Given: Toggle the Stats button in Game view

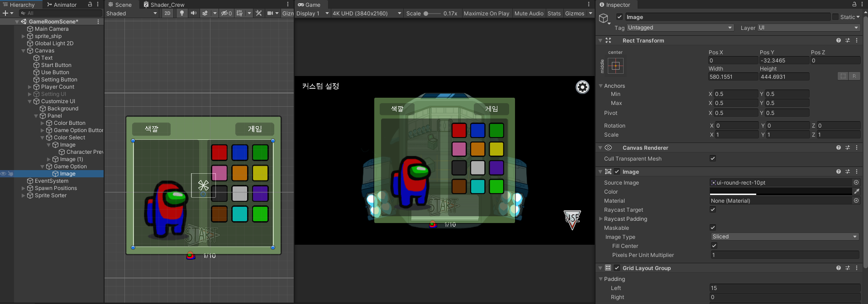Looking at the screenshot, I should (x=554, y=13).
